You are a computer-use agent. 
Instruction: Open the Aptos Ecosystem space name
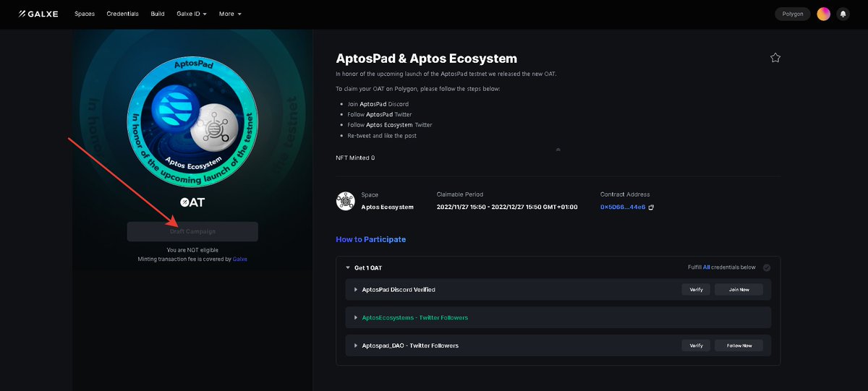(388, 207)
